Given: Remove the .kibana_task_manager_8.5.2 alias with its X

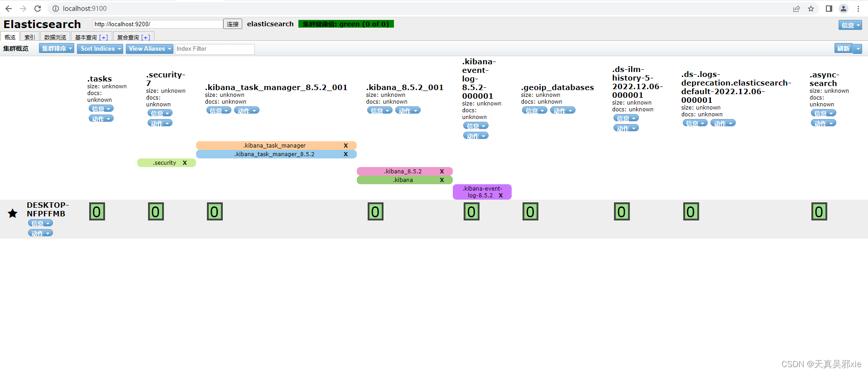Looking at the screenshot, I should click(345, 154).
